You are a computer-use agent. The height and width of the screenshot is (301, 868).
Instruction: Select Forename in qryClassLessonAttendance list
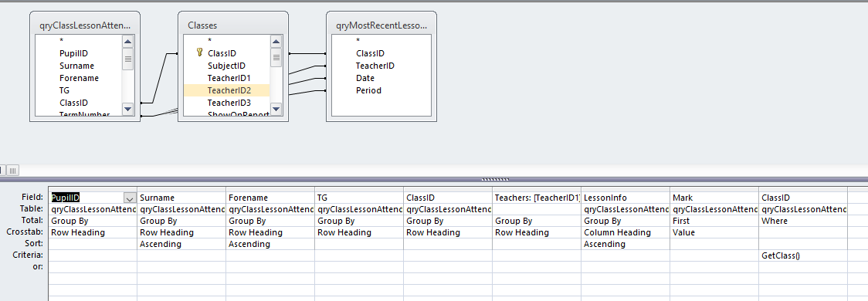(79, 78)
